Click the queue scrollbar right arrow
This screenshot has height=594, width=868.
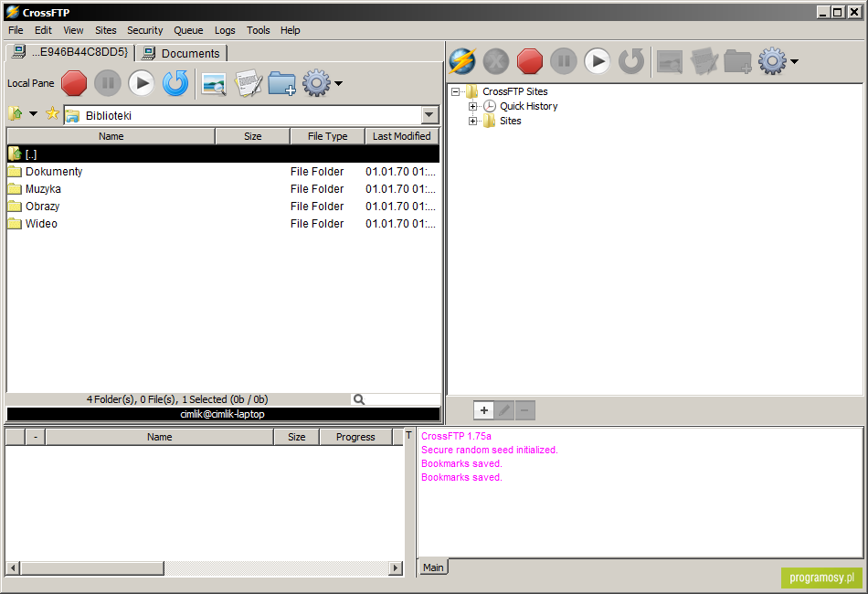point(396,568)
